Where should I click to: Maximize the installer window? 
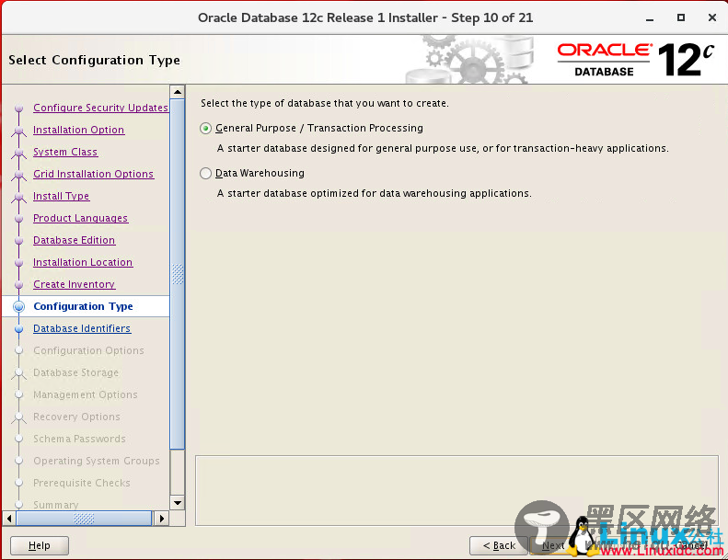(681, 17)
